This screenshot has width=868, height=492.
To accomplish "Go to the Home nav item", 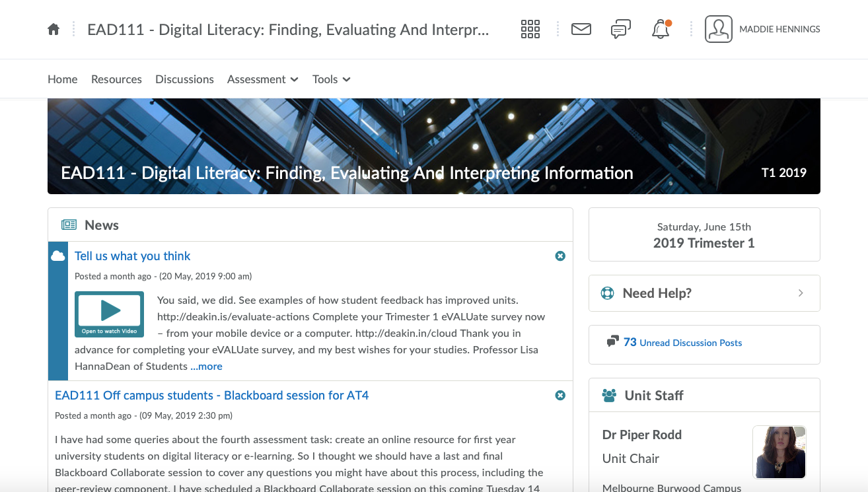I will coord(63,79).
